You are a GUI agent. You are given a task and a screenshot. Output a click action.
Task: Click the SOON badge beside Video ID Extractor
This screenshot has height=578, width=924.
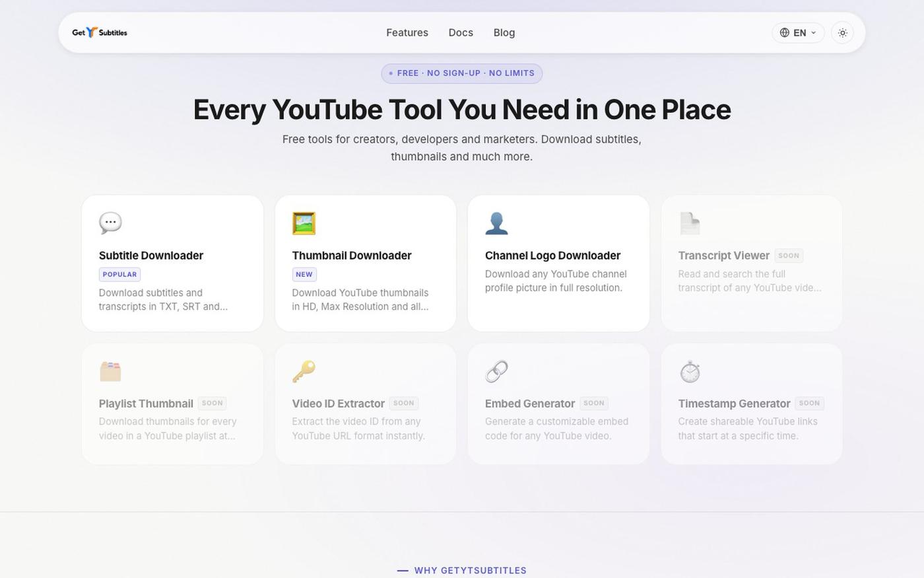pyautogui.click(x=404, y=403)
